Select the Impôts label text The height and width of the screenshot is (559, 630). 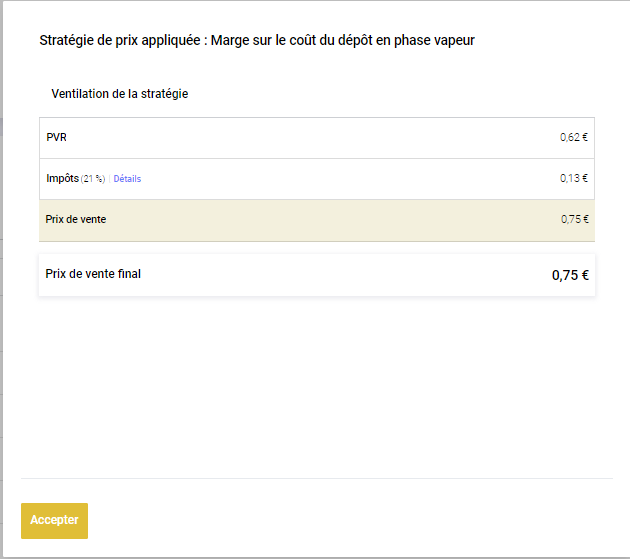pyautogui.click(x=62, y=178)
